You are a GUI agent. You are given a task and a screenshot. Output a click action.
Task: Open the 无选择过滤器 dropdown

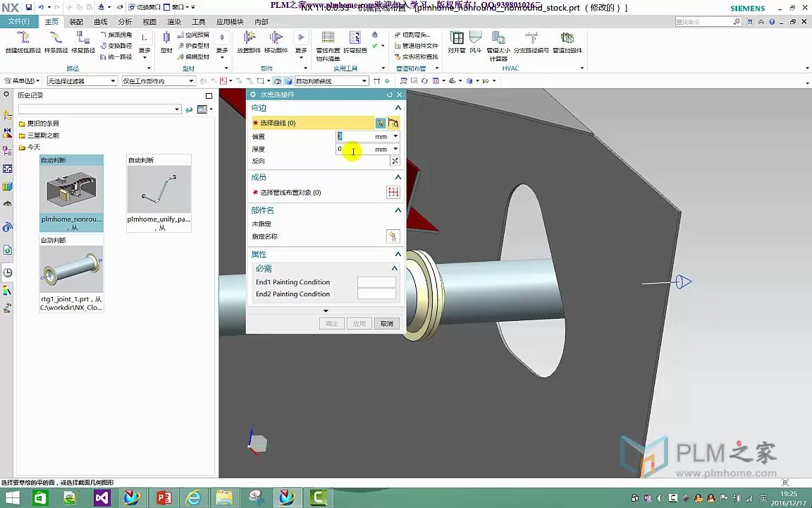pos(82,81)
